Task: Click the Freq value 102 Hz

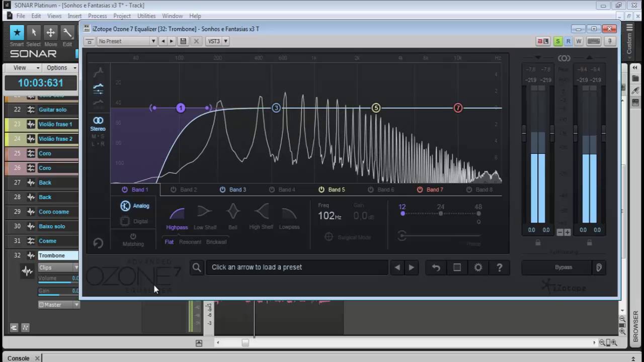Action: click(330, 216)
